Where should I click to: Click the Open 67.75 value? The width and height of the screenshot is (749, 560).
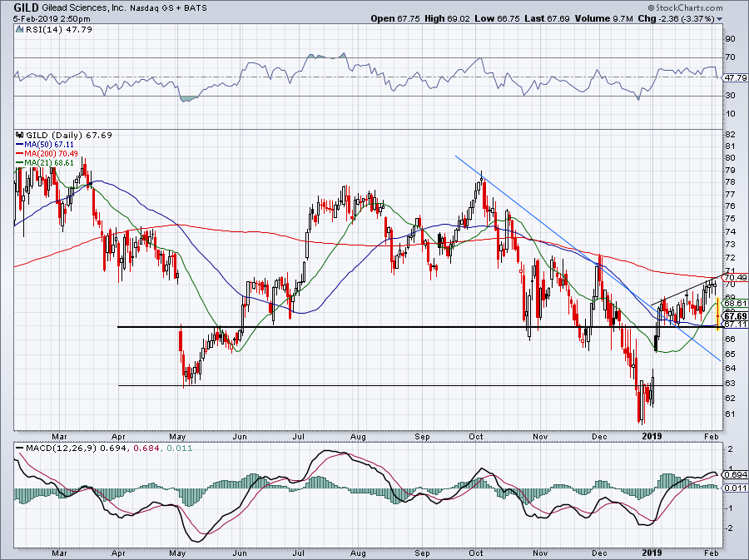395,18
